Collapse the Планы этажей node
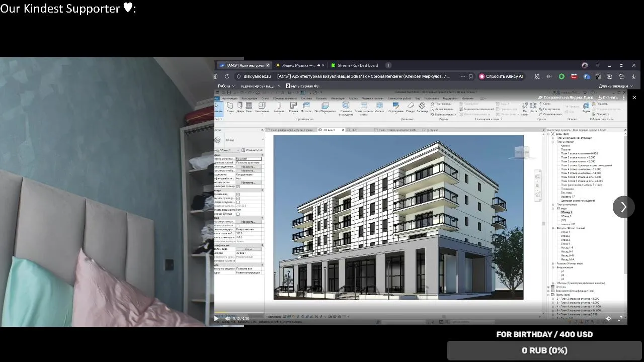Screen dimensions: 644x362 pos(553,142)
